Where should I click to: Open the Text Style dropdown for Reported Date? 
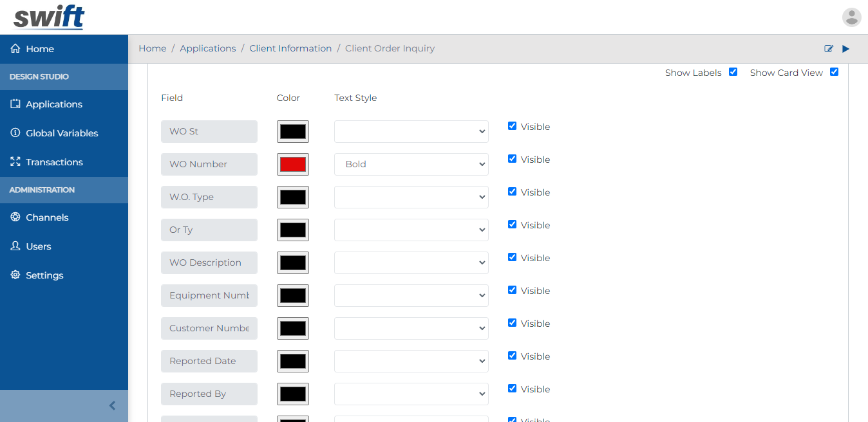(x=411, y=361)
